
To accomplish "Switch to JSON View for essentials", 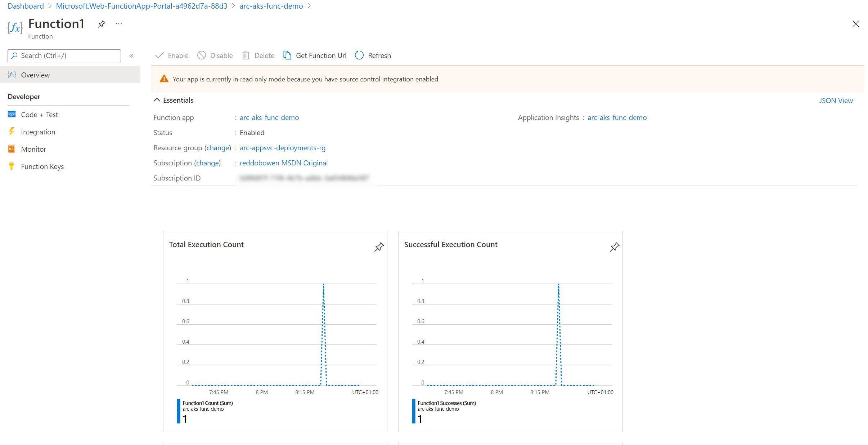I will (837, 100).
